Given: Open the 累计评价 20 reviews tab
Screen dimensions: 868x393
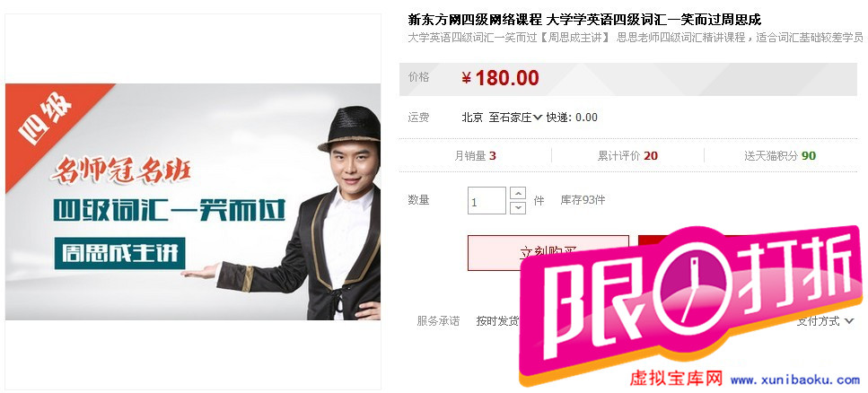Looking at the screenshot, I should [x=627, y=155].
